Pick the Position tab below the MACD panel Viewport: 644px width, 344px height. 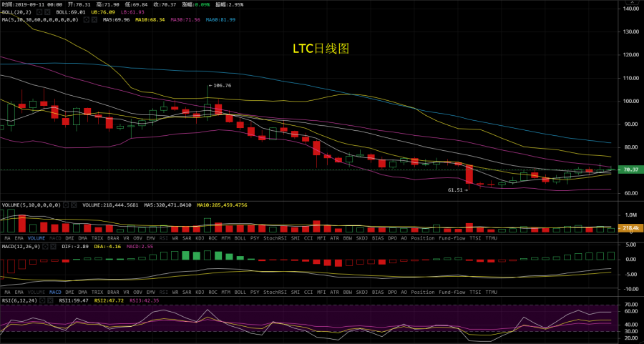coord(422,293)
